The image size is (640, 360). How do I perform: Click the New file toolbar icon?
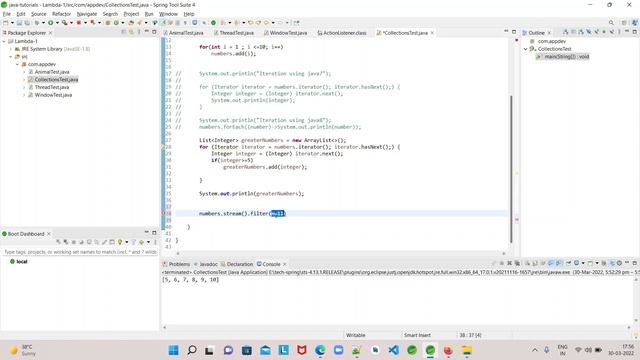click(6, 23)
